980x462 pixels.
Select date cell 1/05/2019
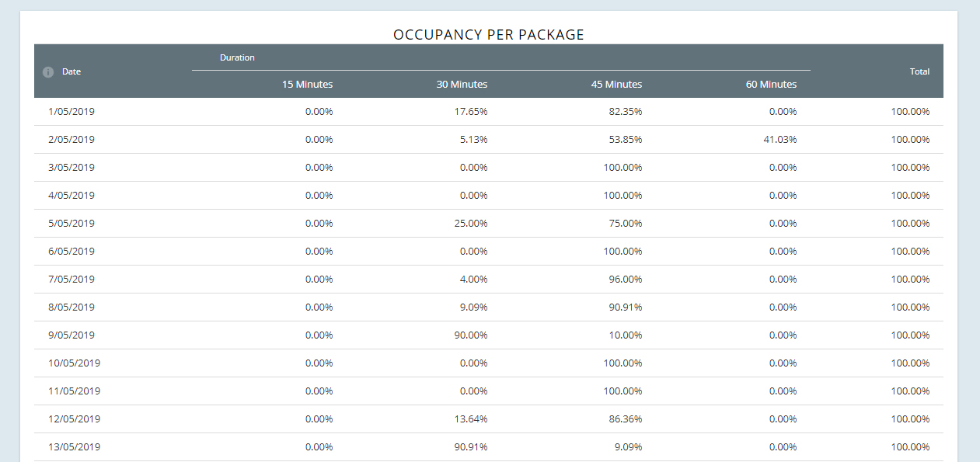point(71,112)
